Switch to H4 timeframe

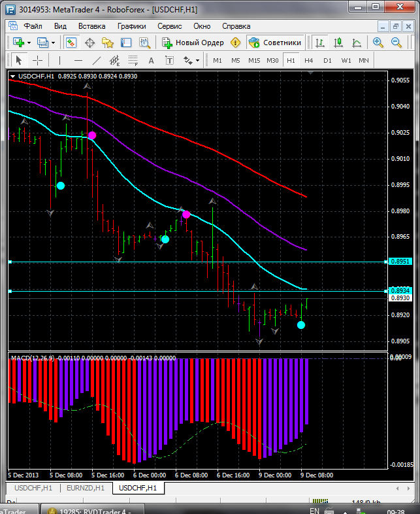[x=309, y=61]
